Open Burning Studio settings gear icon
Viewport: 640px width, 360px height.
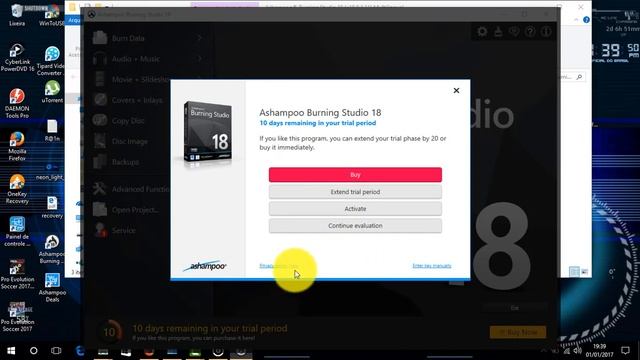click(482, 32)
